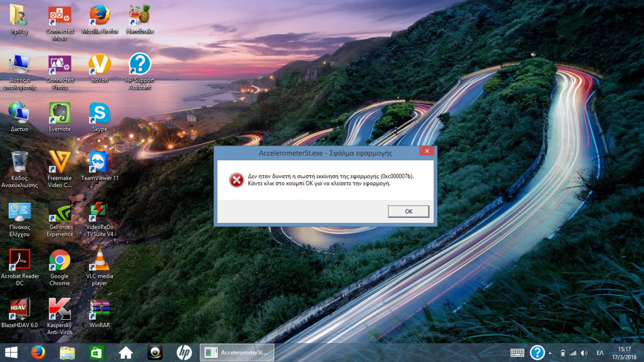Select the Evernote desktop shortcut
Viewport: 644px width, 362px height.
(x=60, y=117)
